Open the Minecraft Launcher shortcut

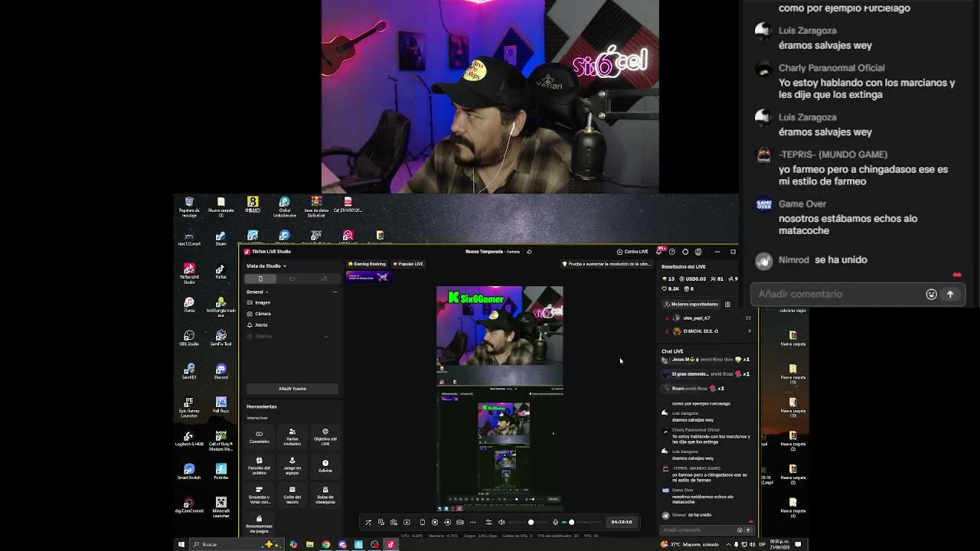click(221, 506)
